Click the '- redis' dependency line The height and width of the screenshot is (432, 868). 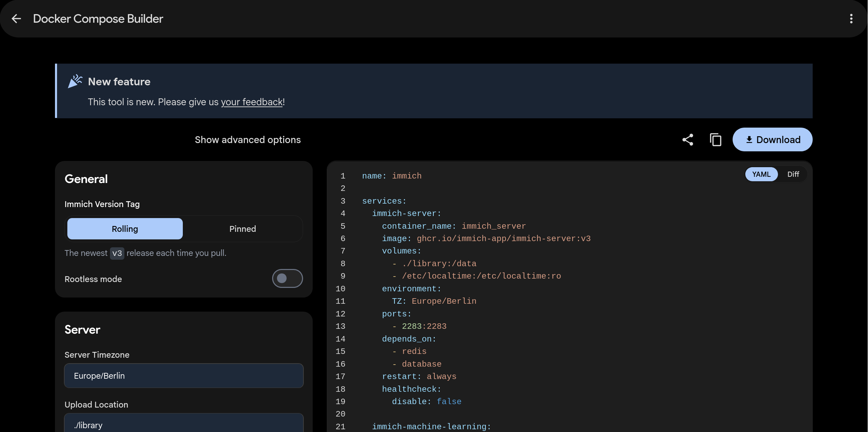[x=409, y=351]
